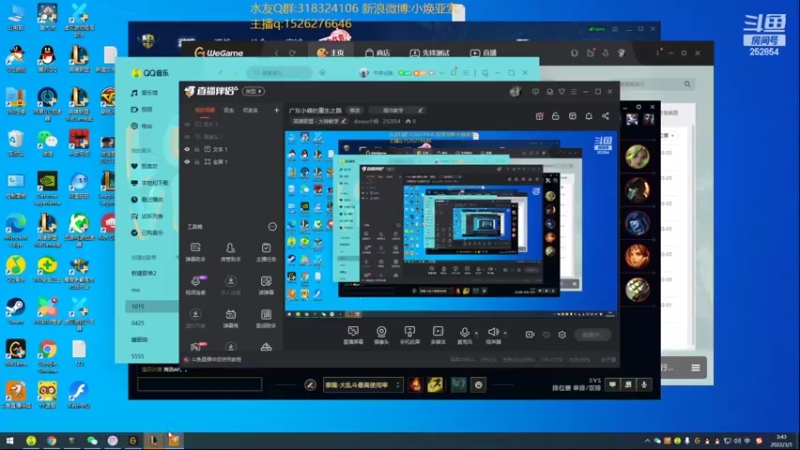This screenshot has width=800, height=450.
Task: Click the gift box icon in stream header
Action: click(539, 116)
